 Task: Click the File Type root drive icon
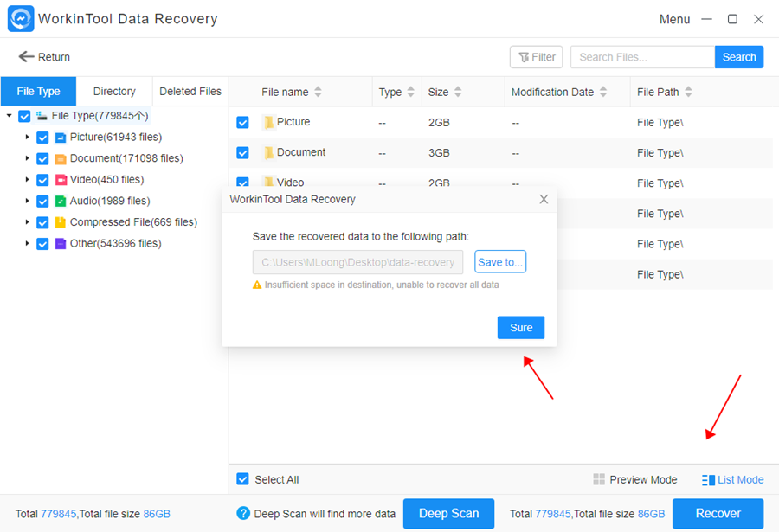42,116
